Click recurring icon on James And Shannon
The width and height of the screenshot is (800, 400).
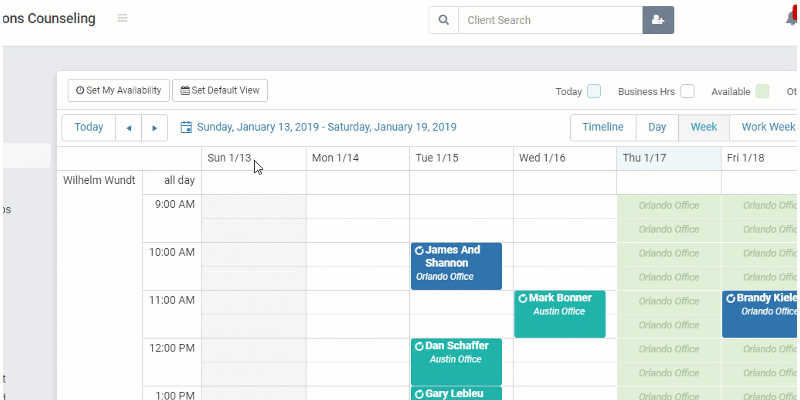pos(419,251)
